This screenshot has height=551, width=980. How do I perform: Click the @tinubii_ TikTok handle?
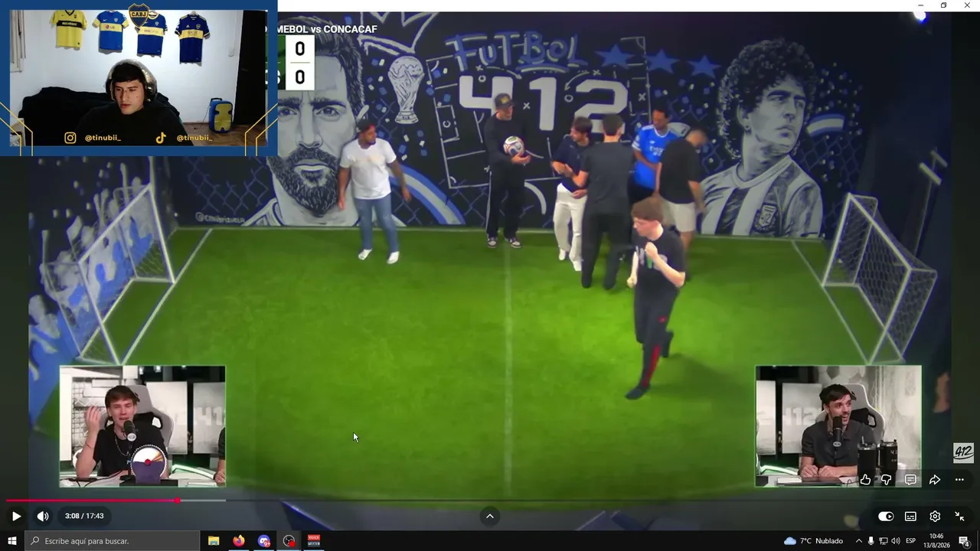coord(194,138)
